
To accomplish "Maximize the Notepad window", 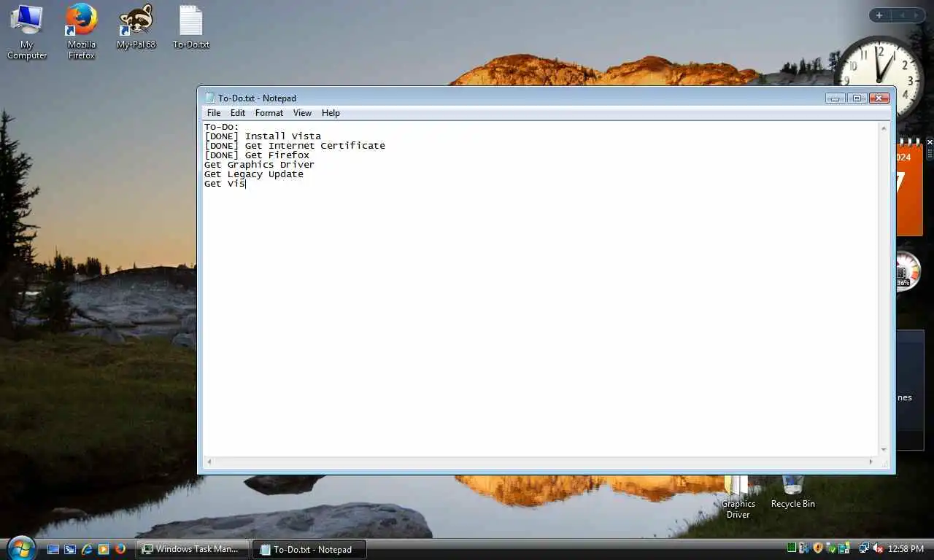I will point(857,98).
